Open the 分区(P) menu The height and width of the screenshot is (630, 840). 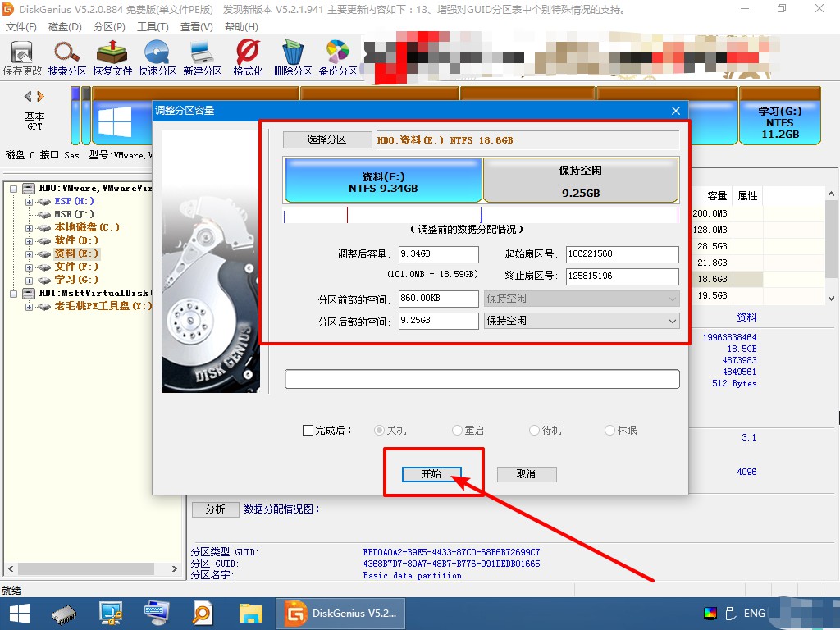(x=109, y=27)
